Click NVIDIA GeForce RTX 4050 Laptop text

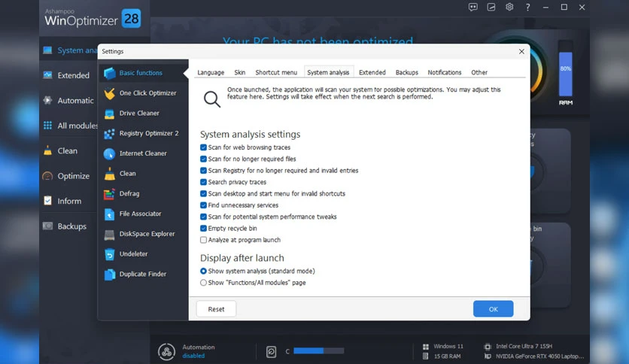tap(539, 356)
